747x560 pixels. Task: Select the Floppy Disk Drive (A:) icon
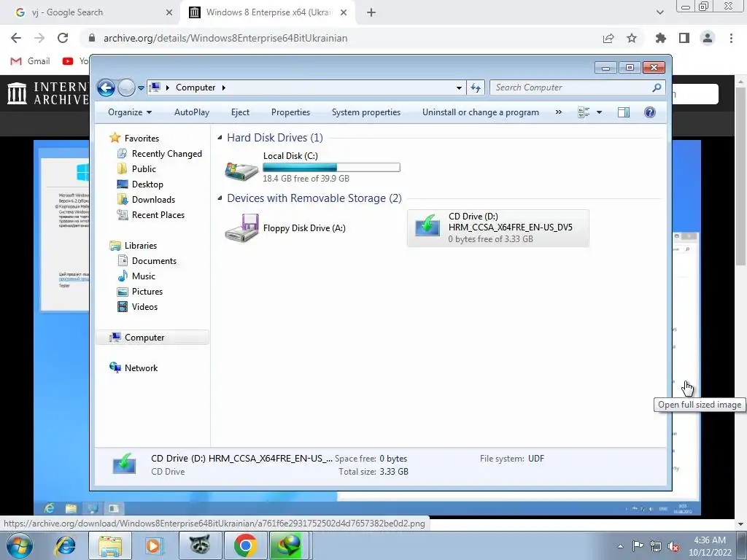pos(241,228)
